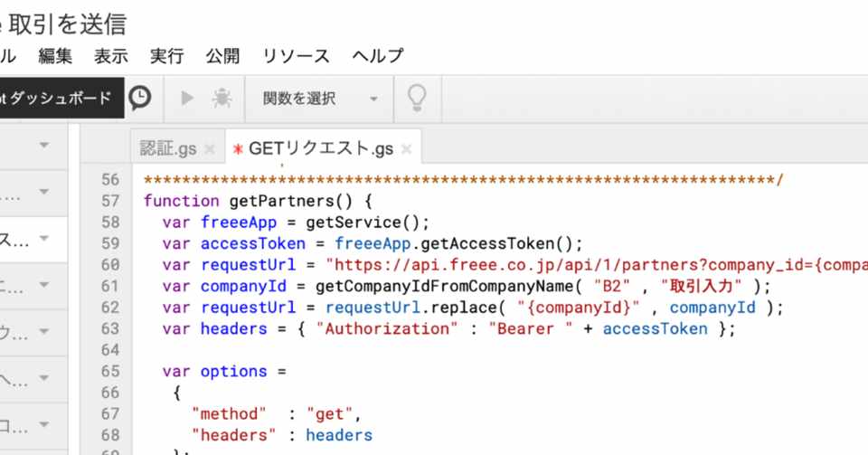
Task: Open the ヘルプ menu
Action: pos(378,56)
